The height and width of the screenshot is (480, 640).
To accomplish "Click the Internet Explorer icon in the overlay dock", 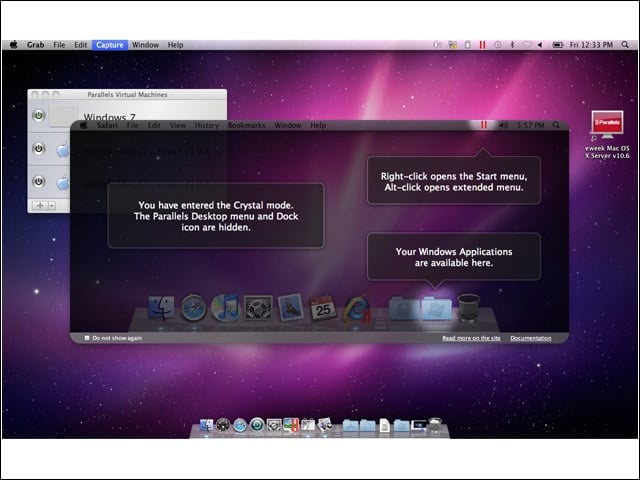I will click(x=358, y=308).
